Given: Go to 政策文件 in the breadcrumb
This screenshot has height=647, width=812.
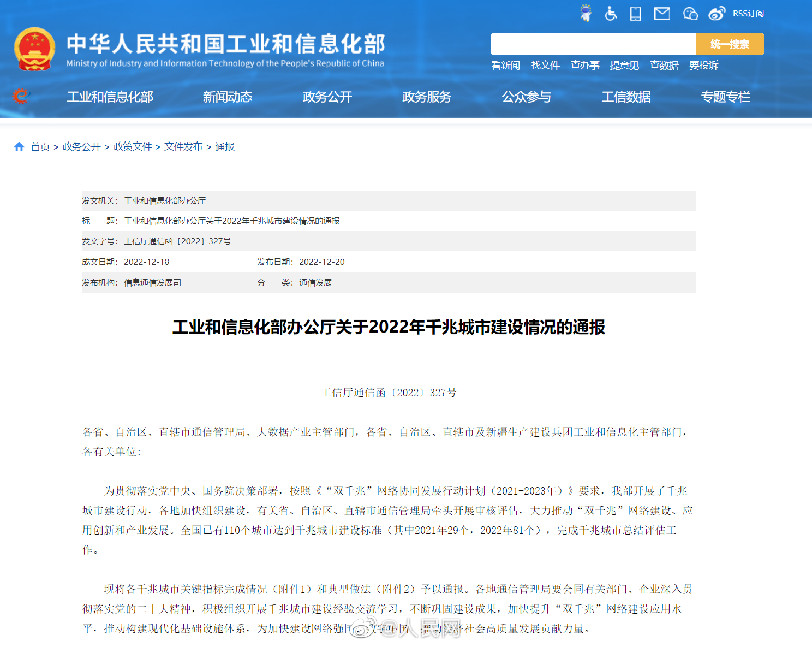Looking at the screenshot, I should pos(133,146).
